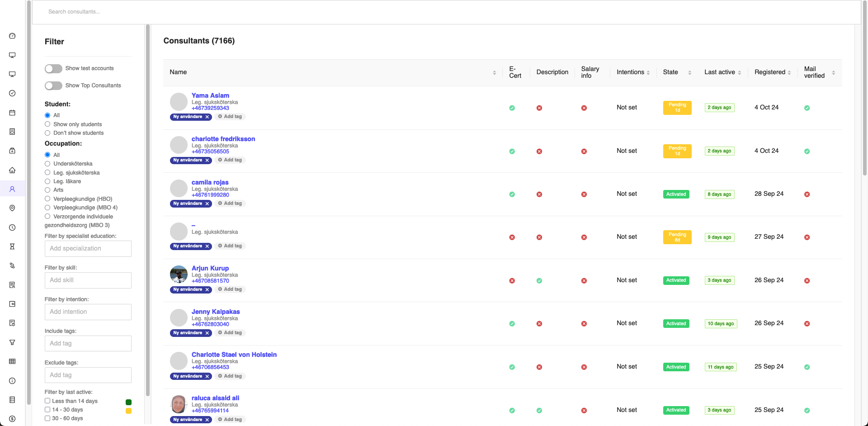868x426 pixels.
Task: Open the dashboard via the speedometer icon
Action: (12, 36)
